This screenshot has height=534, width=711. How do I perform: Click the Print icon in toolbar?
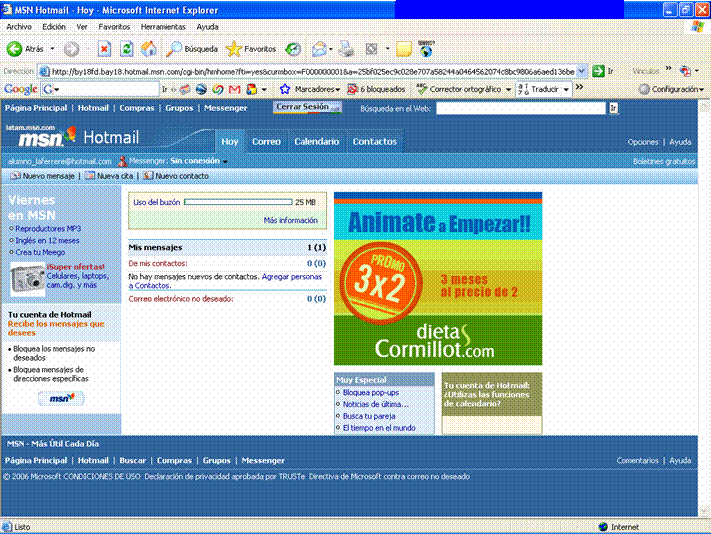(346, 48)
